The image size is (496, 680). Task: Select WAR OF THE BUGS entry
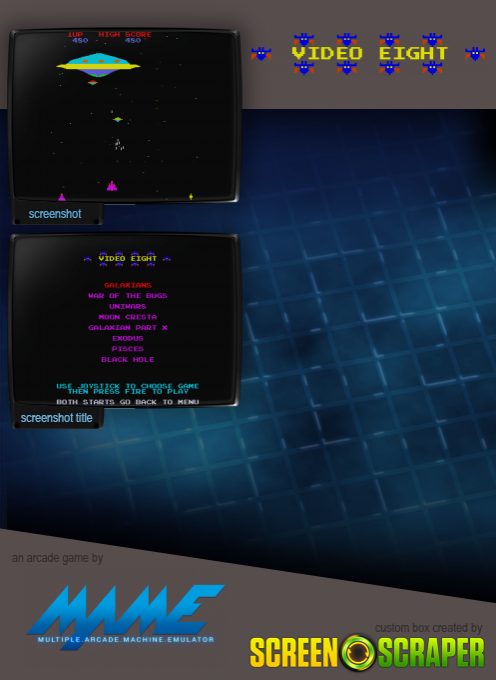pyautogui.click(x=127, y=295)
